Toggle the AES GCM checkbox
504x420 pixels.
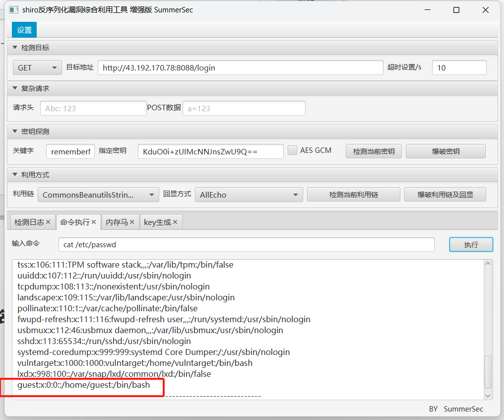point(292,150)
